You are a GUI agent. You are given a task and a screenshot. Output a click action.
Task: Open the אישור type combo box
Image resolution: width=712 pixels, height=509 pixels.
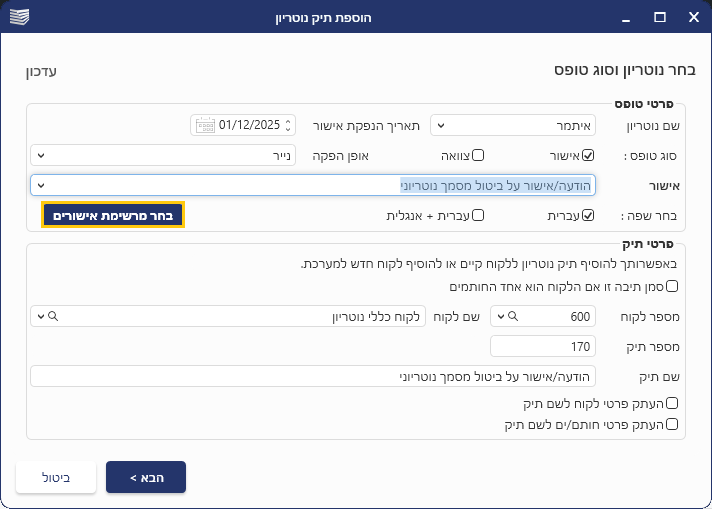point(40,185)
